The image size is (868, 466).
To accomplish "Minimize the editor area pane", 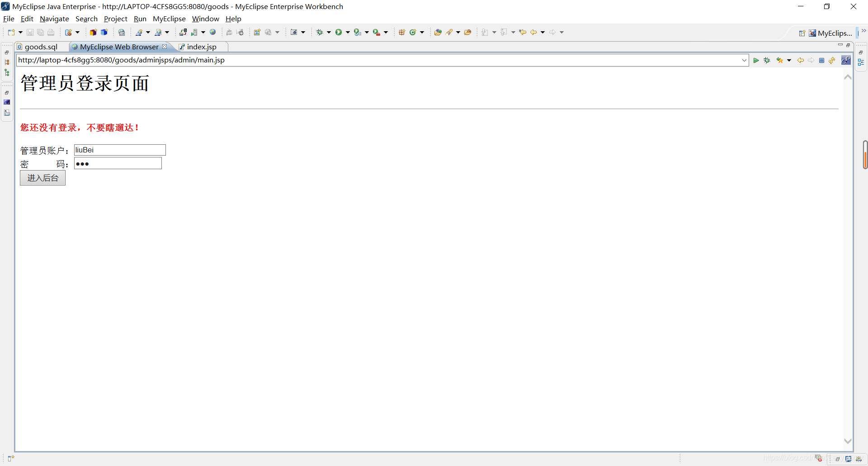I will click(x=840, y=45).
